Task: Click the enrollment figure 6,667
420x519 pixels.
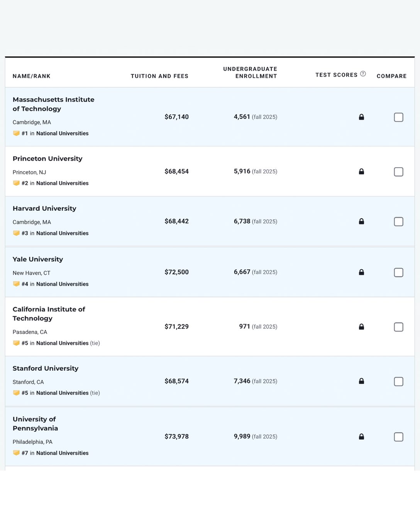Action: point(242,272)
